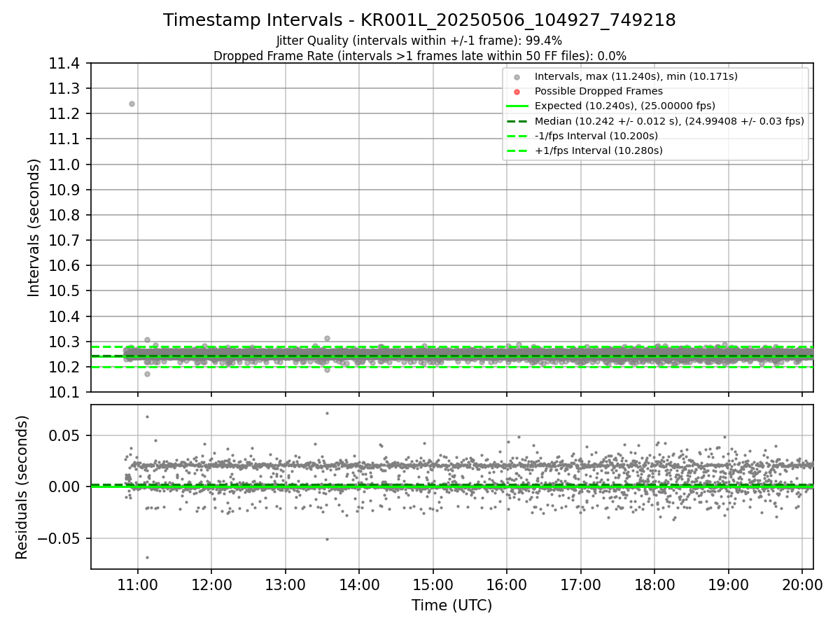Click the 11.3 y-axis tick label
Viewport: 840px width, 630px height.
tap(65, 89)
